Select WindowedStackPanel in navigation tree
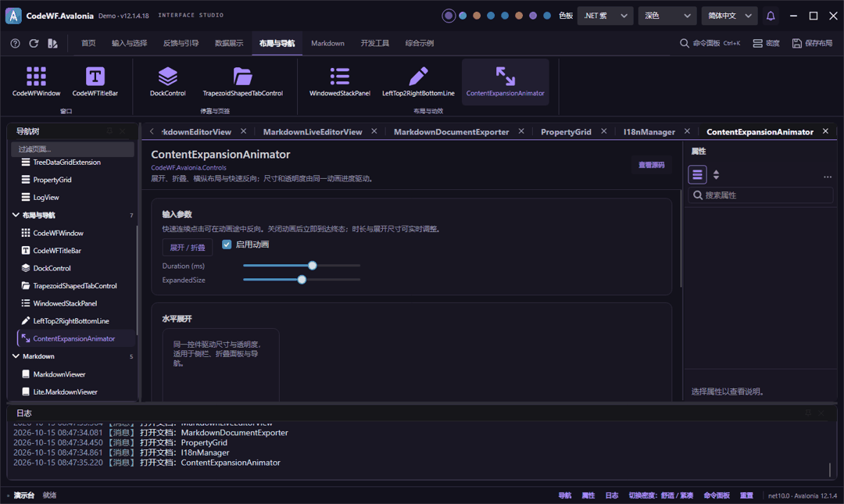The image size is (844, 504). (65, 303)
